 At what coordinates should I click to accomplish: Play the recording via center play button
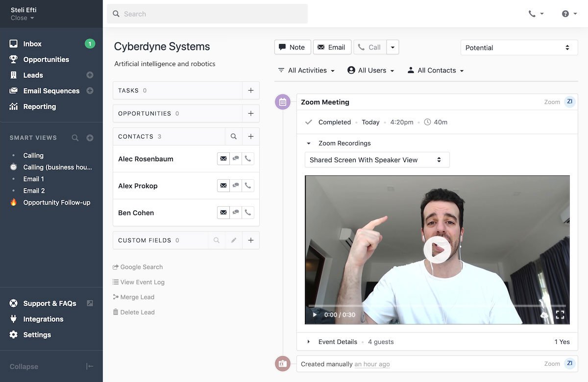point(437,250)
